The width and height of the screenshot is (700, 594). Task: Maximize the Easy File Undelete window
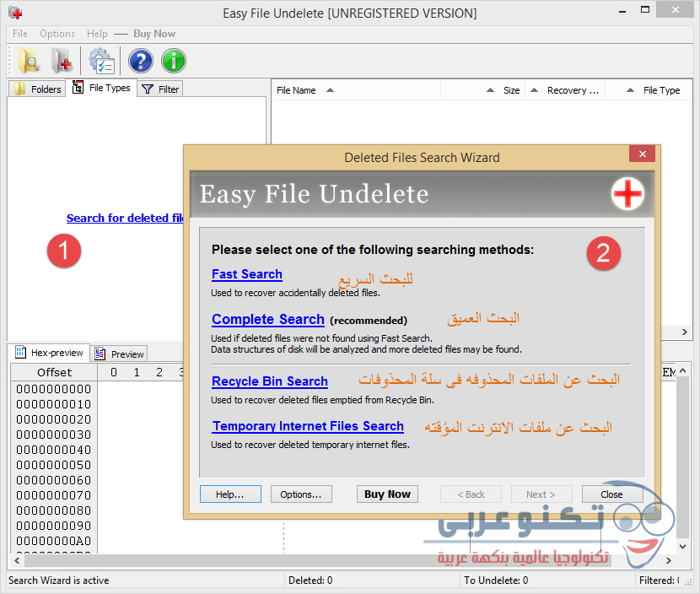pos(645,10)
